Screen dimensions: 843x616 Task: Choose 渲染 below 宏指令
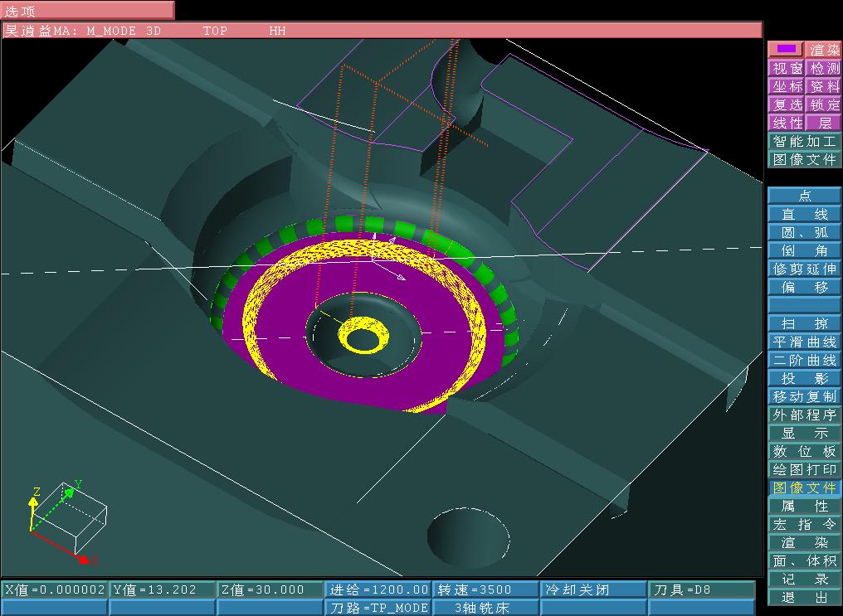tap(805, 542)
